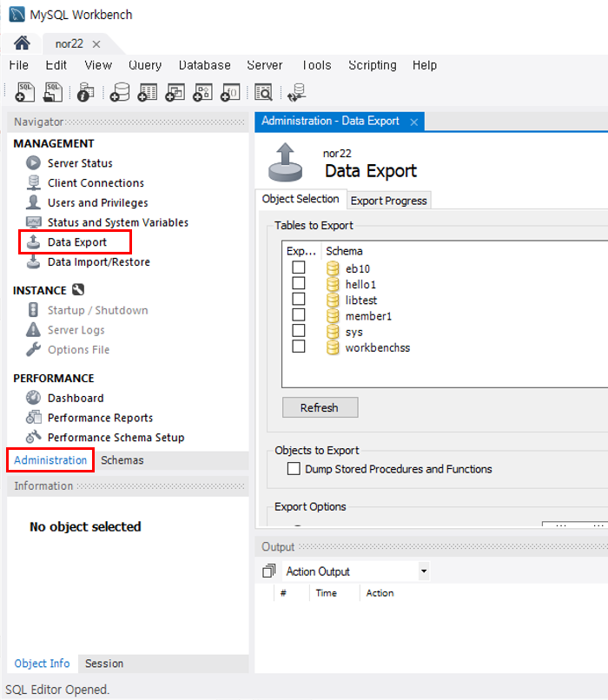Open the Tools menu
This screenshot has height=700, width=608.
point(316,65)
